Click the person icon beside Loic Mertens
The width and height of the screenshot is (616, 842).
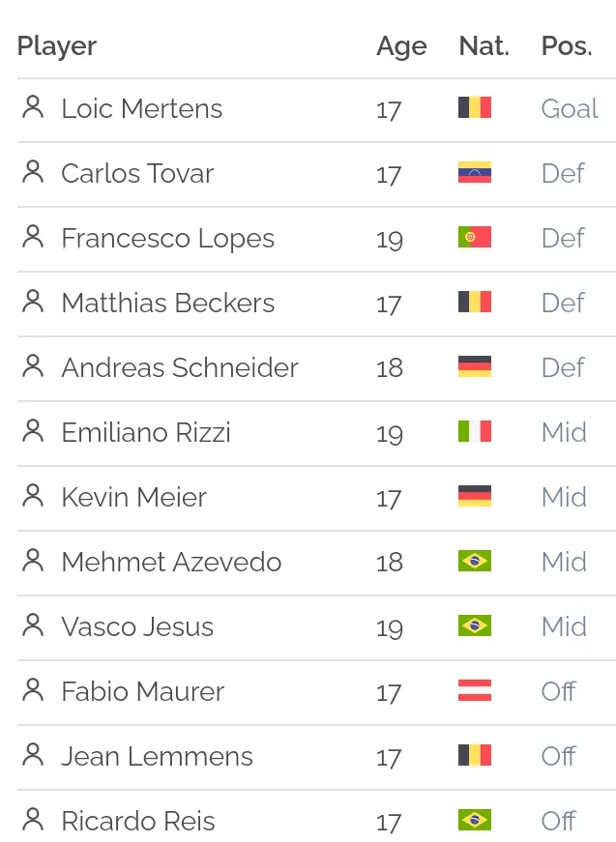pyautogui.click(x=33, y=107)
